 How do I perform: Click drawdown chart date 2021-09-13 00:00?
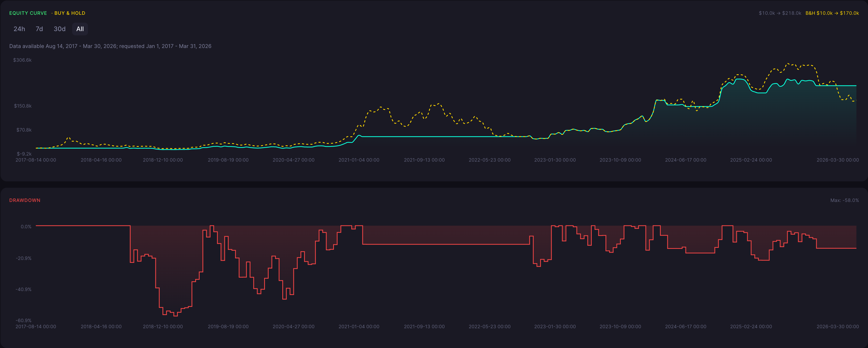tap(424, 326)
